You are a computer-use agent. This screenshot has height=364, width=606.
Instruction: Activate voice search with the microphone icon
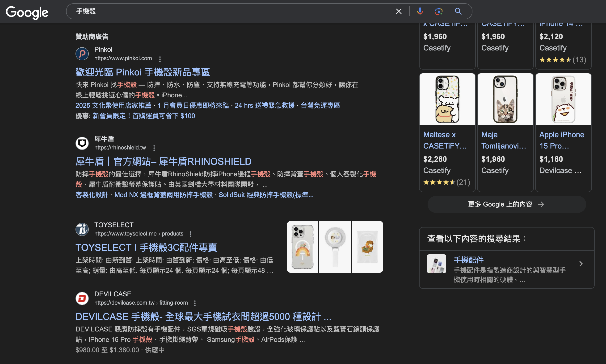coord(420,11)
